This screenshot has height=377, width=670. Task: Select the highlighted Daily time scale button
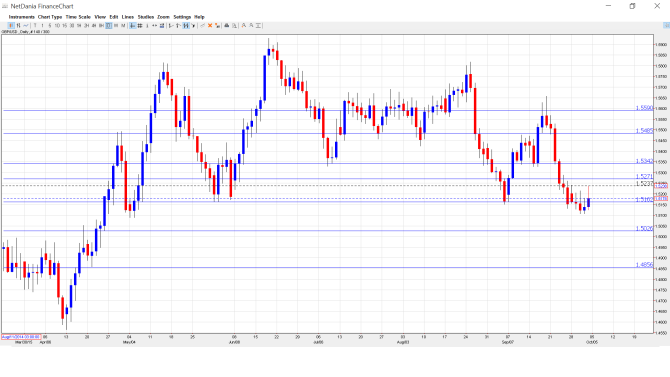(x=109, y=26)
